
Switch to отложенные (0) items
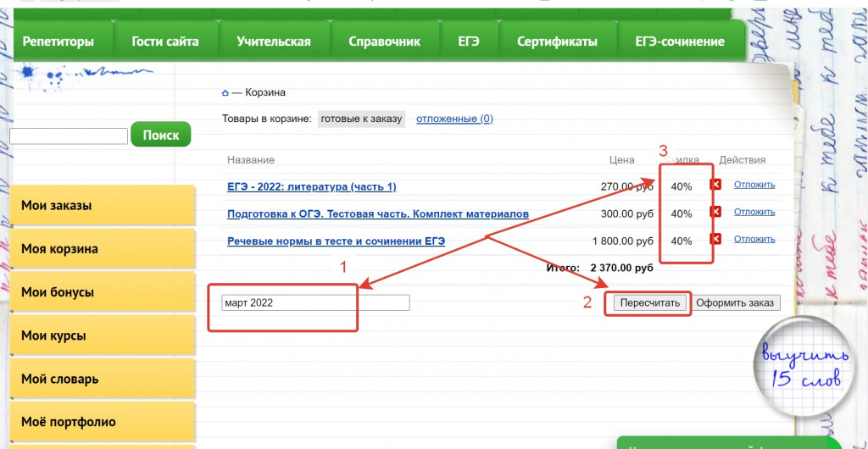[454, 119]
